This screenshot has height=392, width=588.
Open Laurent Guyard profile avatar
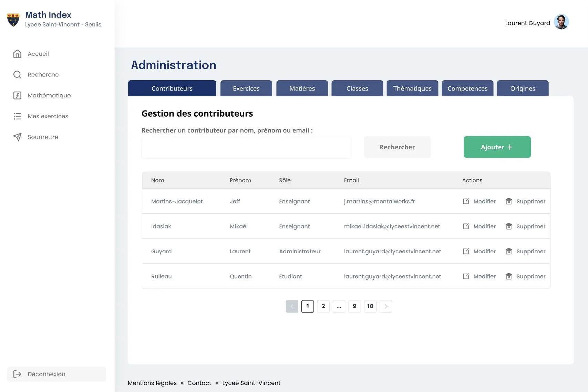click(x=561, y=22)
